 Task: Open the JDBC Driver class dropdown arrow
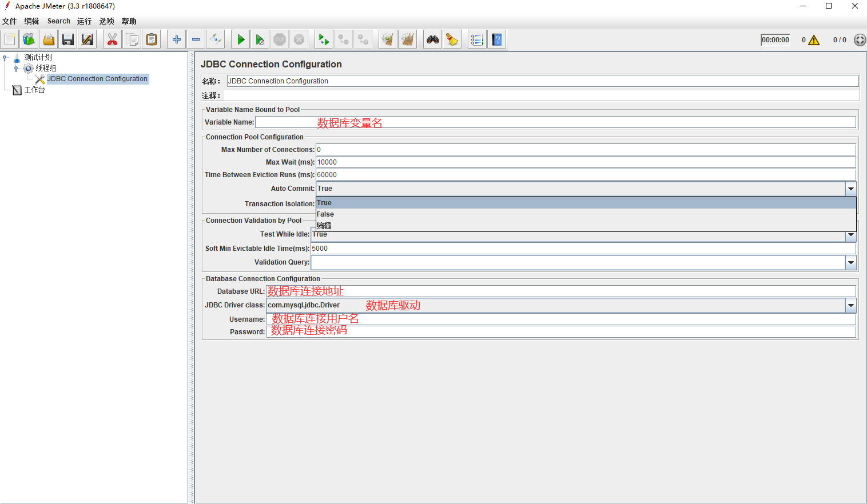point(851,305)
